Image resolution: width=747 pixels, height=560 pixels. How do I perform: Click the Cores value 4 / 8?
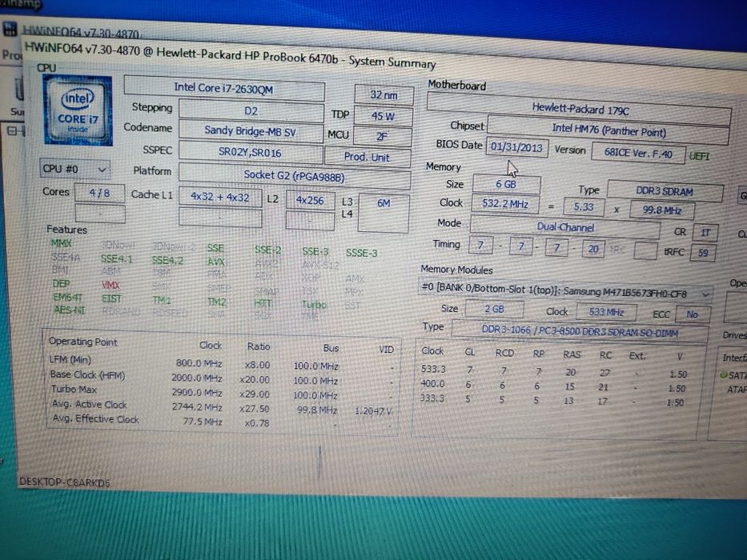pyautogui.click(x=99, y=193)
